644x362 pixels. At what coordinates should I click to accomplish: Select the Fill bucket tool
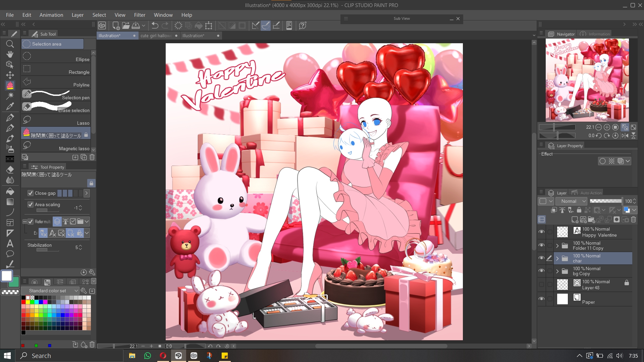[10, 191]
